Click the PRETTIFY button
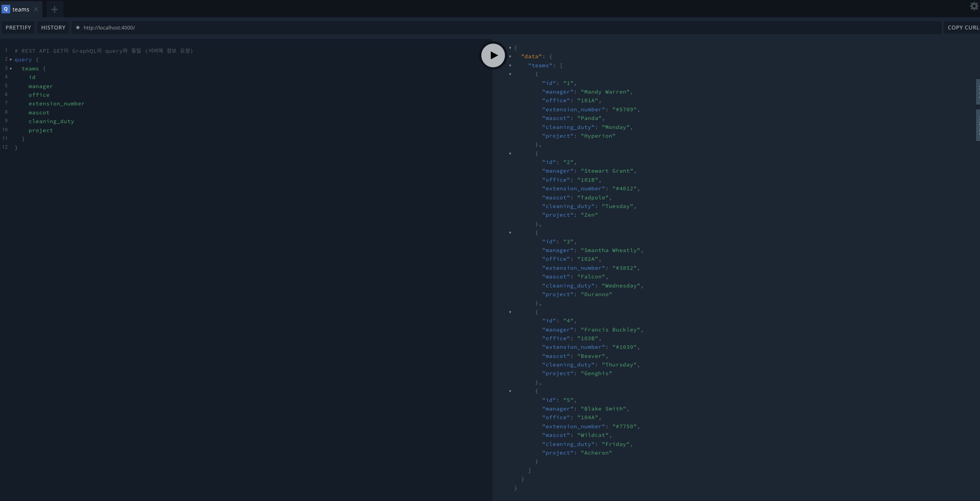Image resolution: width=980 pixels, height=501 pixels. tap(18, 28)
